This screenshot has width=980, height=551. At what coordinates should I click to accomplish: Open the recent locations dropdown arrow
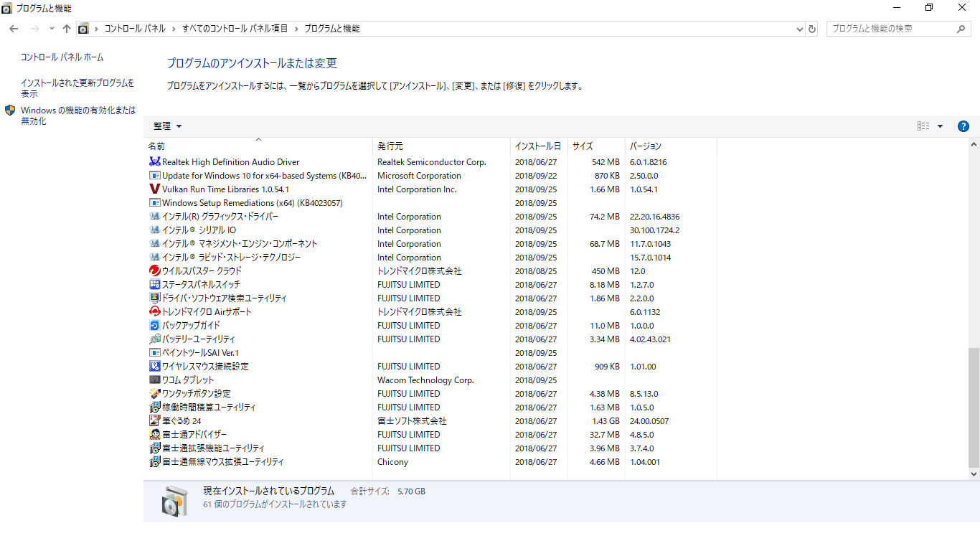point(52,29)
